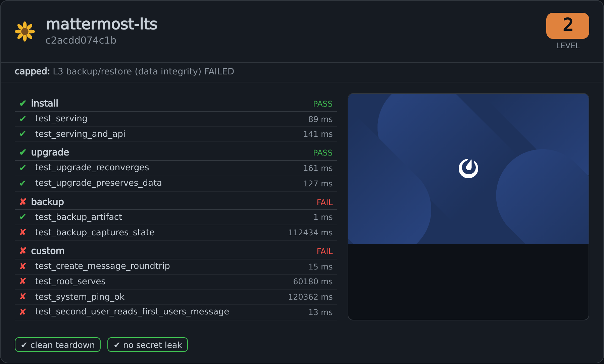Image resolution: width=604 pixels, height=364 pixels.
Task: Click the 60180 ms duration value
Action: coord(313,282)
